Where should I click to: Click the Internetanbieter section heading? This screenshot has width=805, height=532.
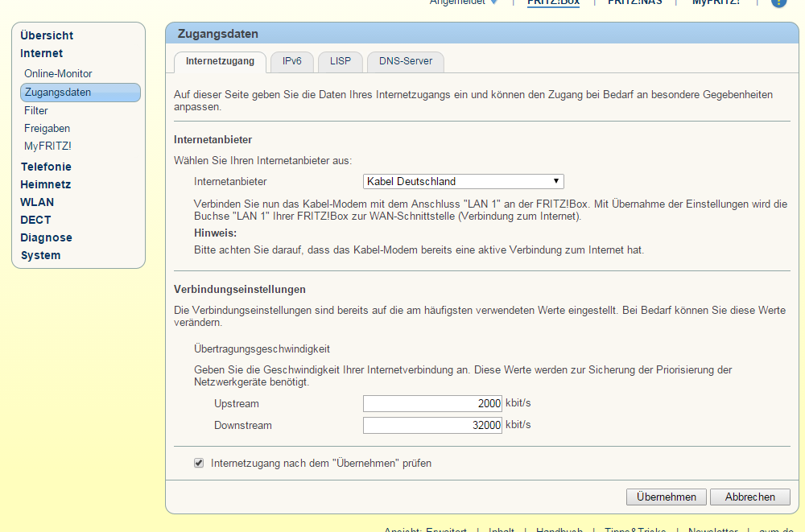(x=213, y=140)
